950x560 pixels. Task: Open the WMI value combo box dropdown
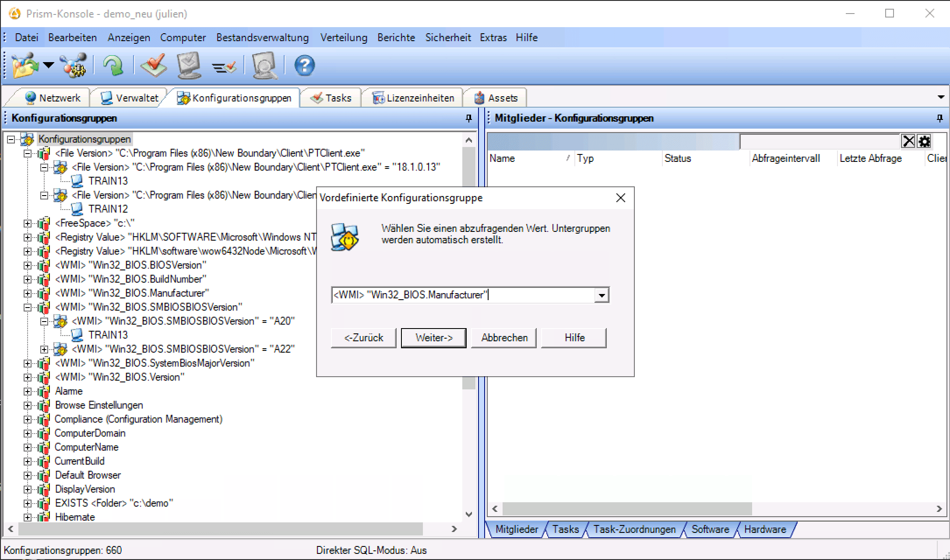click(x=602, y=295)
